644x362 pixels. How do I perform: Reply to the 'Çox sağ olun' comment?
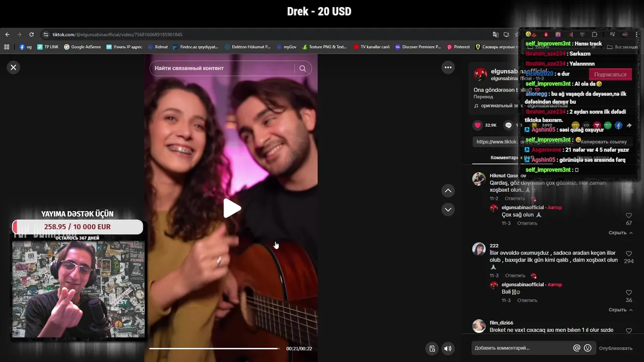click(527, 223)
